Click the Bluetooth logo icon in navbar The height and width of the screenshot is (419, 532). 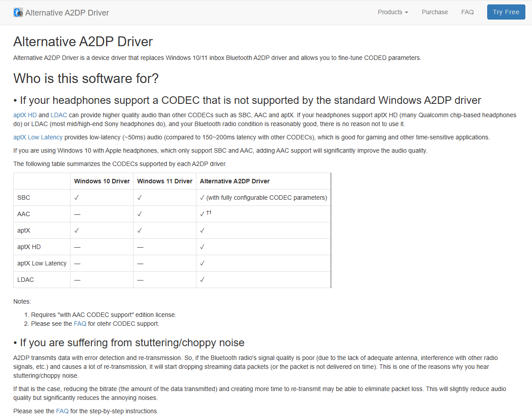coord(18,12)
